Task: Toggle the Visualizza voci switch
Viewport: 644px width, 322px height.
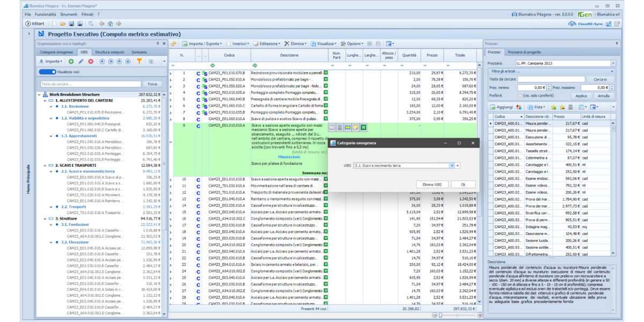Action: [47, 72]
